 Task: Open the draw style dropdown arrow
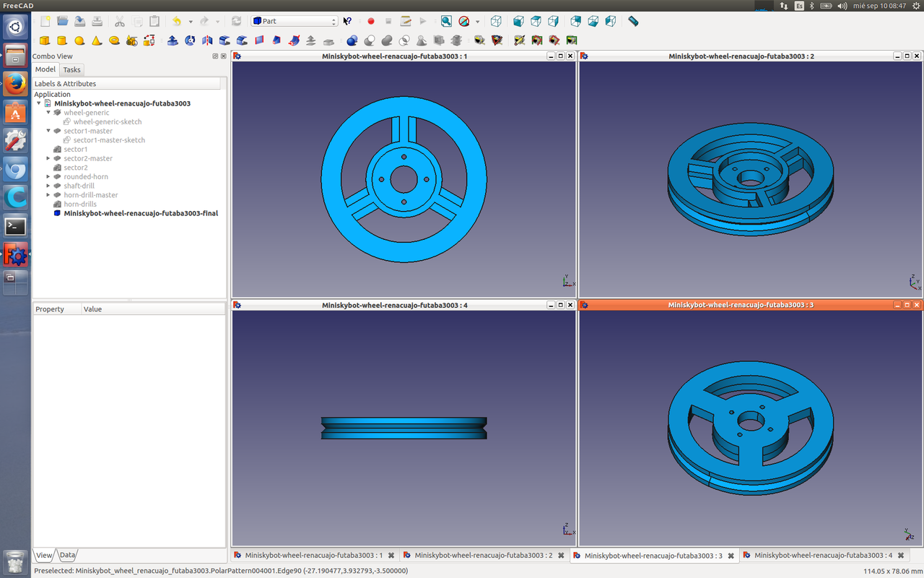click(x=477, y=22)
